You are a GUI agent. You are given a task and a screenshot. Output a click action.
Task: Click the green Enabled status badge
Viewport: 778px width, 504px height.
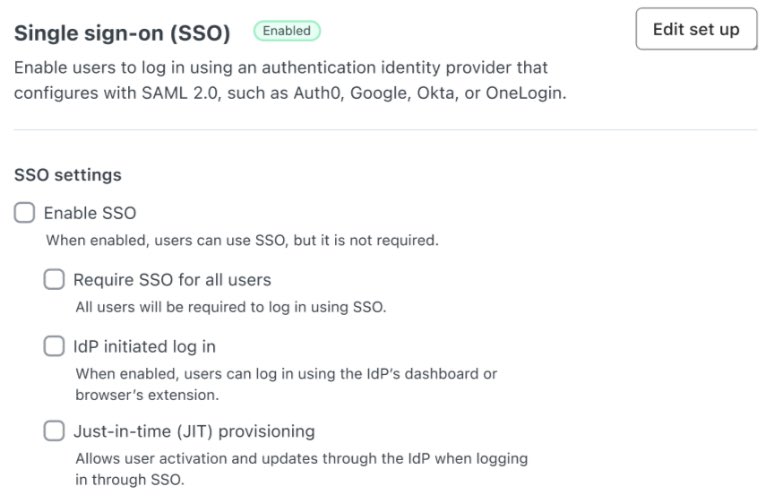[287, 31]
